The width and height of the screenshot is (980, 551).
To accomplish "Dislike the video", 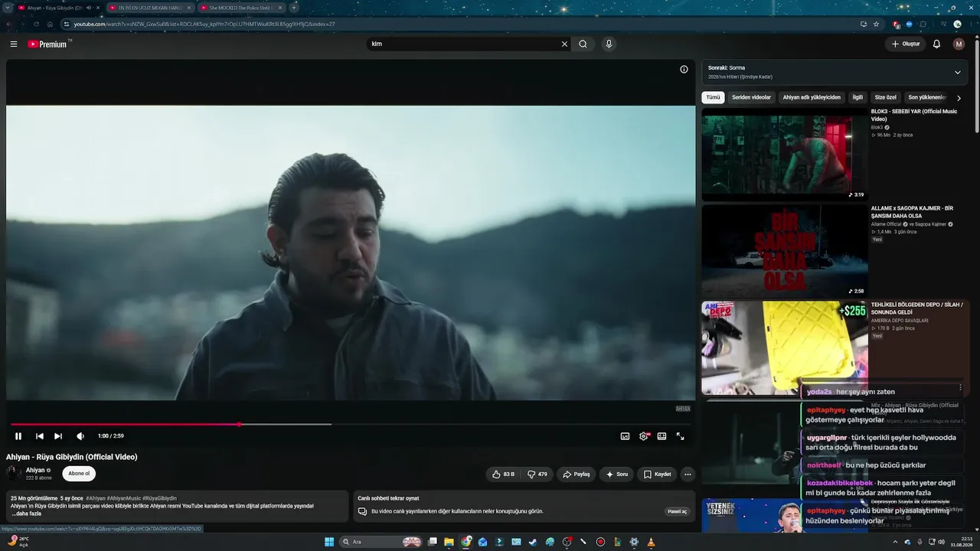I will (x=537, y=474).
